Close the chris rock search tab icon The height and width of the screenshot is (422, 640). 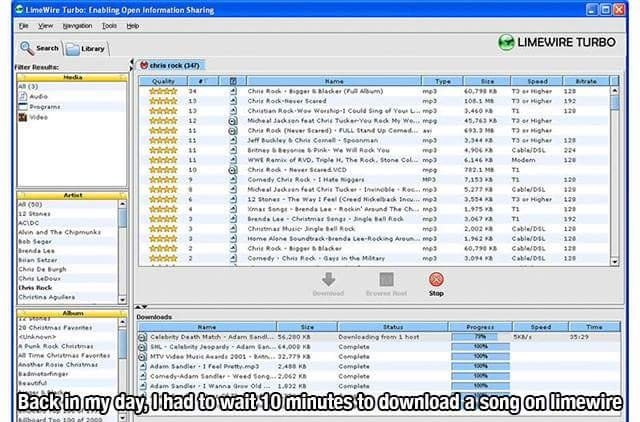point(144,65)
